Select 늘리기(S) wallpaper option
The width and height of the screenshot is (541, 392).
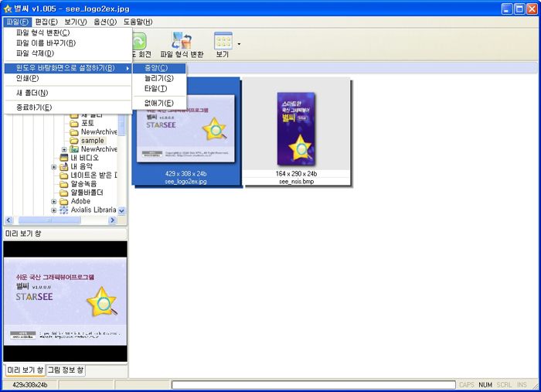159,78
